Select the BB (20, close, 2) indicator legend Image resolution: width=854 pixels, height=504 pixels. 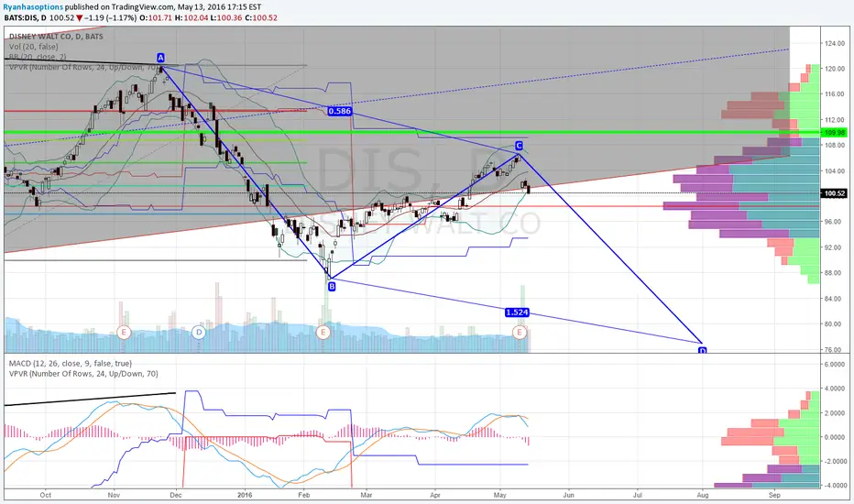click(x=38, y=57)
